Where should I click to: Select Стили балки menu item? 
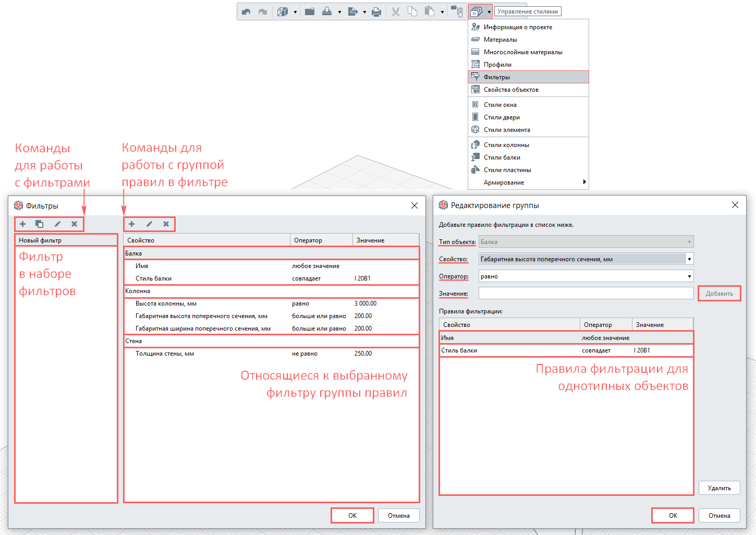pyautogui.click(x=528, y=157)
